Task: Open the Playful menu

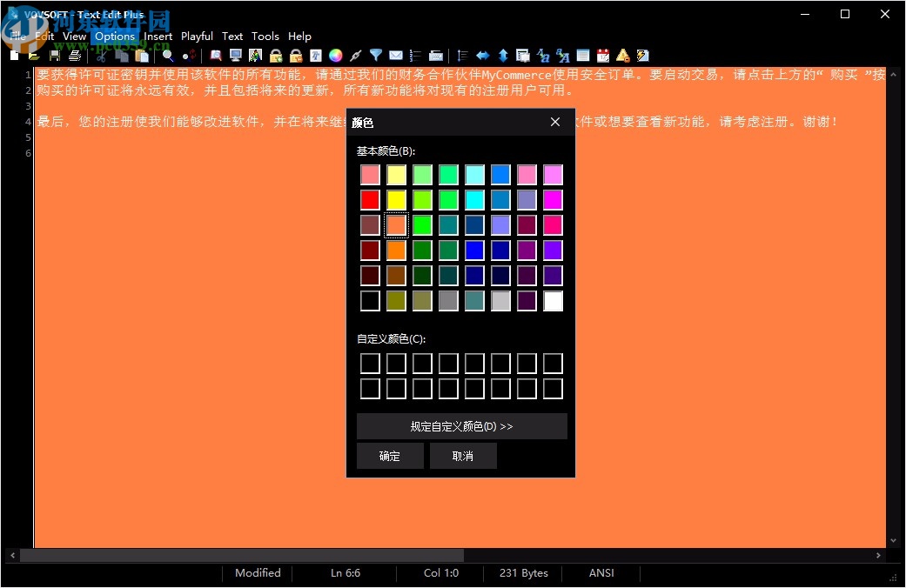Action: pyautogui.click(x=197, y=37)
